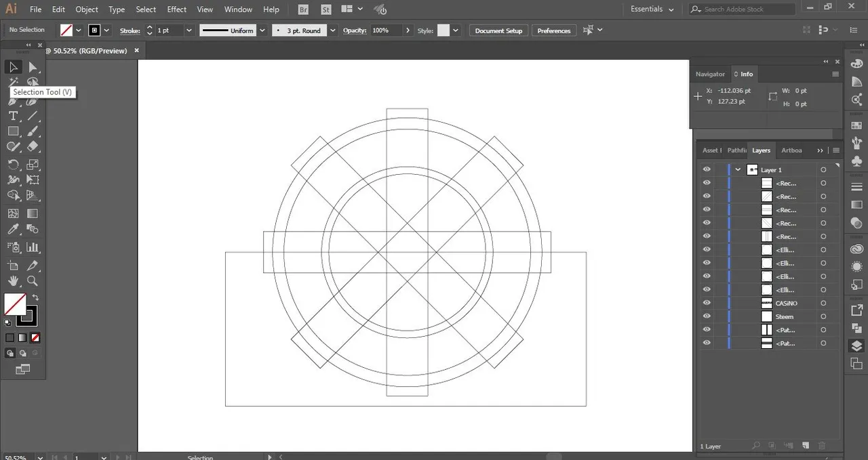Viewport: 868px width, 460px height.
Task: Open Adobe Bridge via Br icon
Action: (304, 9)
